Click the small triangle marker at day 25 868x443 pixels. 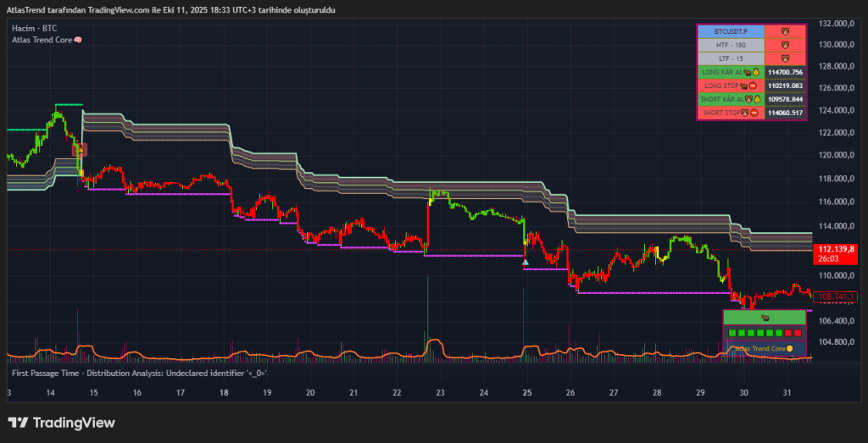[x=526, y=262]
